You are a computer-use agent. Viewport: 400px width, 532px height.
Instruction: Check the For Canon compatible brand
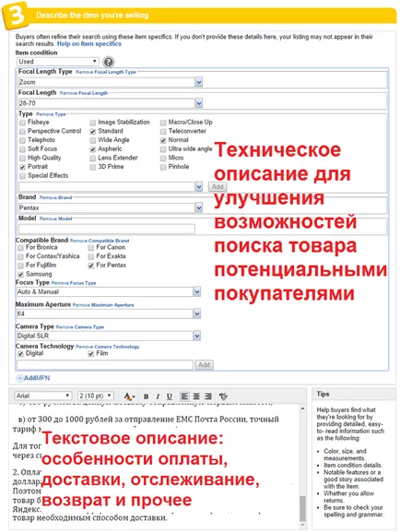coord(90,248)
